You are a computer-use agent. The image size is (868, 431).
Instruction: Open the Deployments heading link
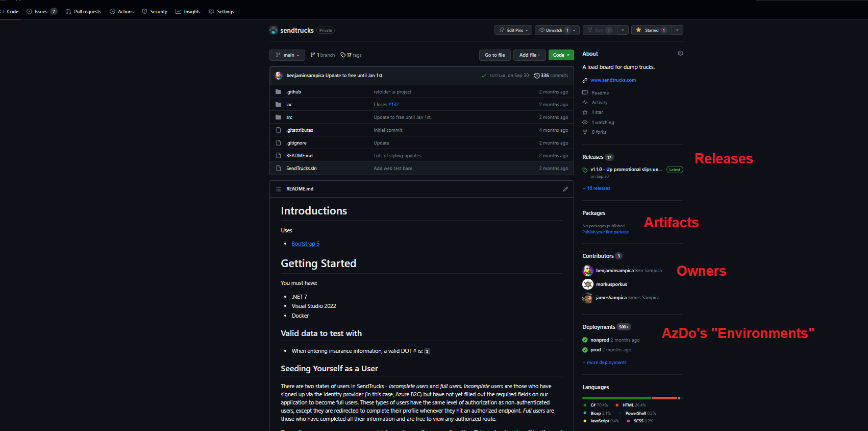606,327
